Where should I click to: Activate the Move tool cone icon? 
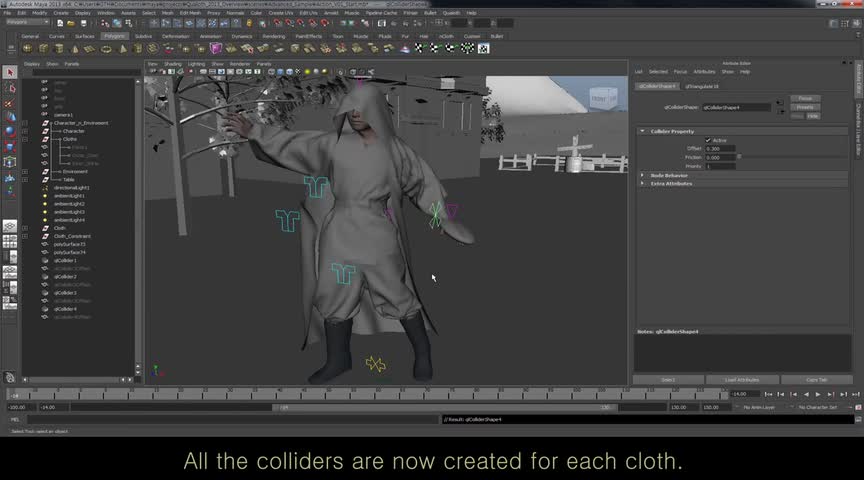(10, 117)
